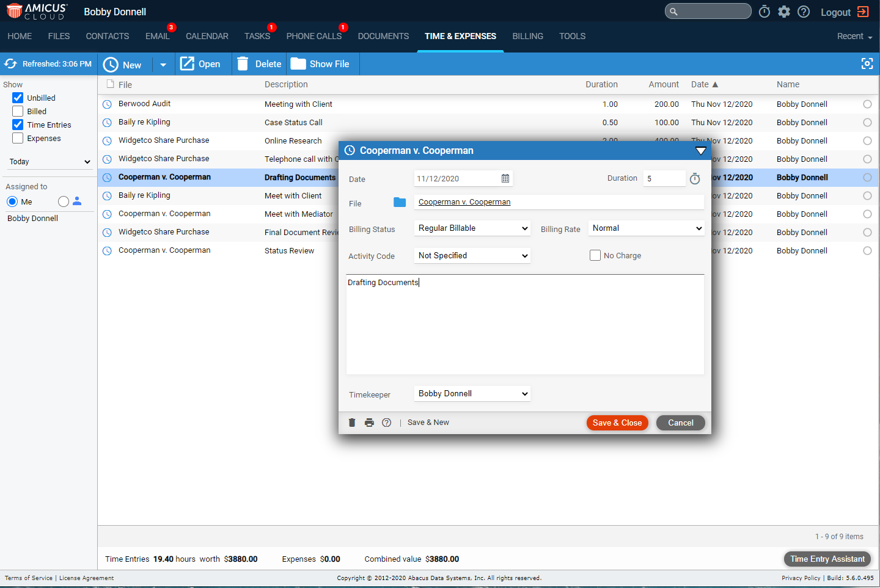Click the fullscreen focus icon in toolbar
The width and height of the screenshot is (880, 588).
867,64
